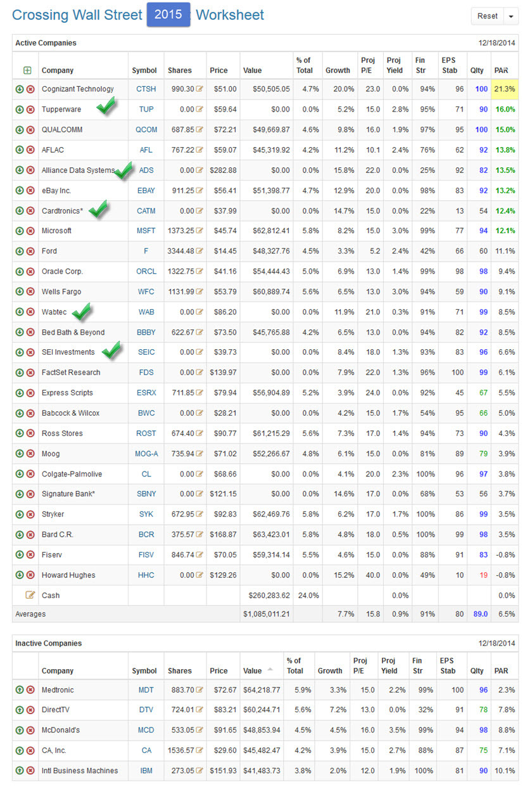Select the Signature Bank* company name
Screen dimensions: 532x787
[x=68, y=494]
